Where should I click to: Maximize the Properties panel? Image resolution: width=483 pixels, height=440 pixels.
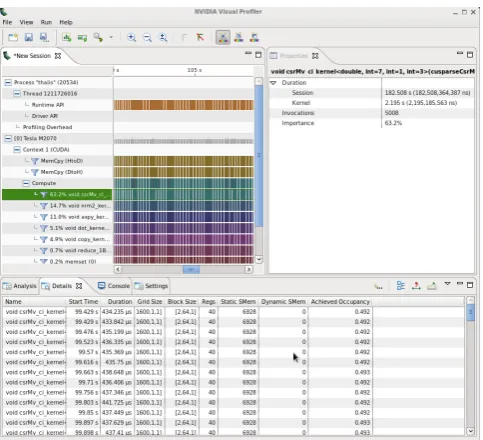tap(470, 55)
